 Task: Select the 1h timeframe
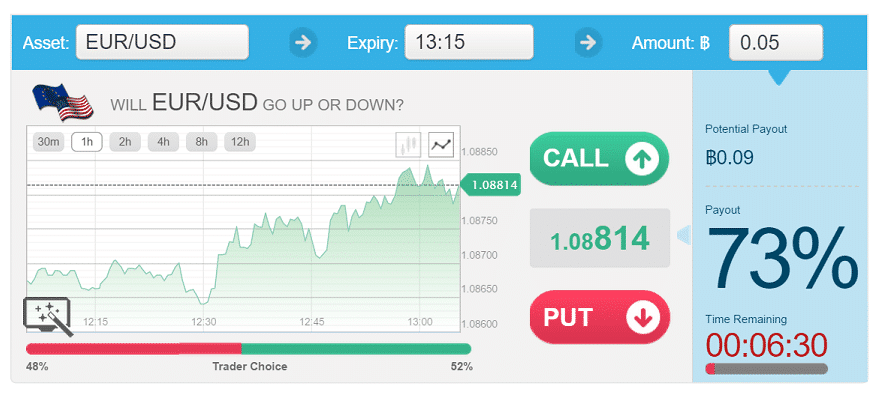click(x=87, y=142)
